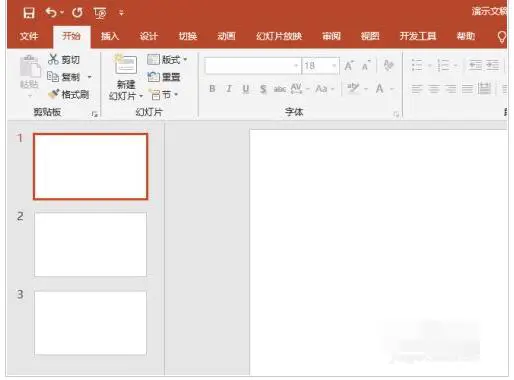Click the 粘贴 (Paste) clipboard icon
The height and width of the screenshot is (380, 514).
[x=30, y=67]
